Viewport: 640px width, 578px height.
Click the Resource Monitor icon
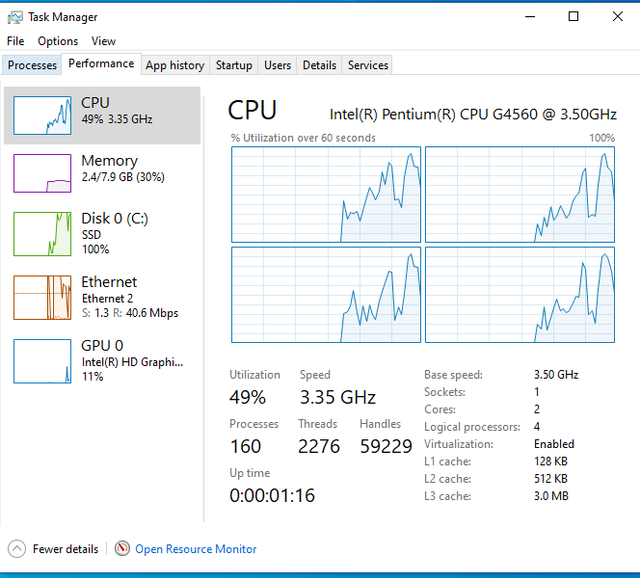[x=122, y=549]
